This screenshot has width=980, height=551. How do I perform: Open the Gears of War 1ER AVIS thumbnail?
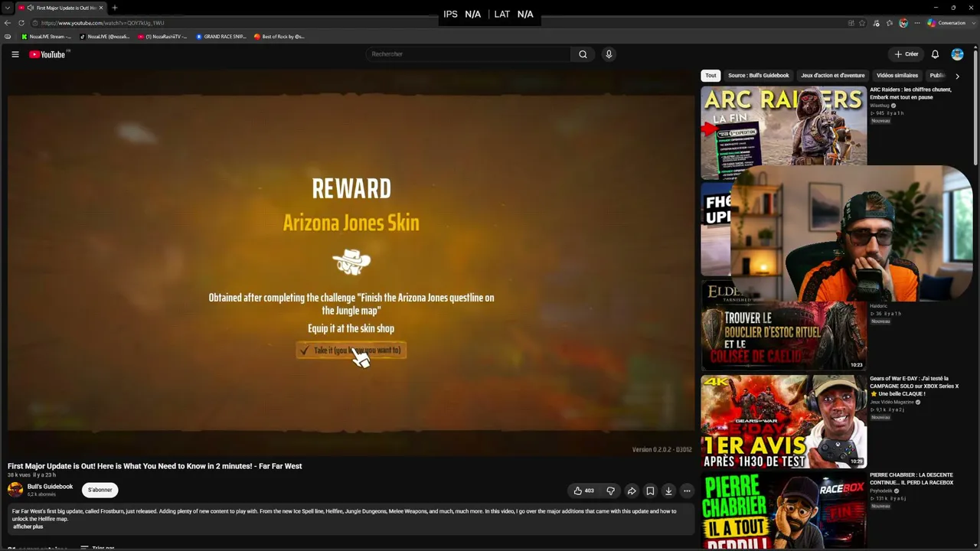[x=784, y=422]
